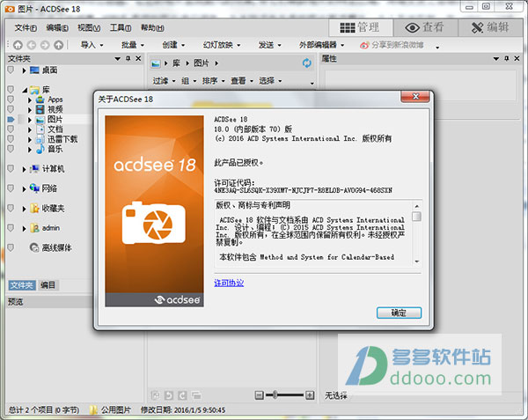
Task: Pin the 属性 properties panel
Action: coord(507,59)
